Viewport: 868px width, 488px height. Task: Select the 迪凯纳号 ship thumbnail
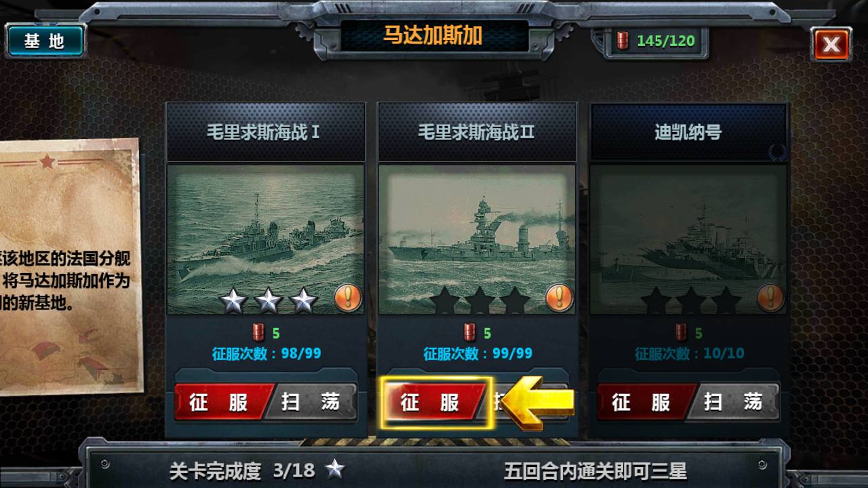688,239
